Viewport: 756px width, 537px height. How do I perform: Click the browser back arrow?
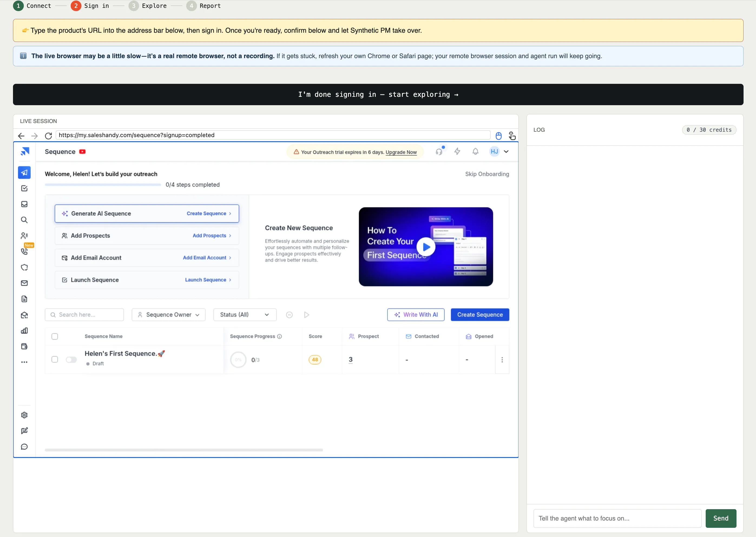point(21,135)
